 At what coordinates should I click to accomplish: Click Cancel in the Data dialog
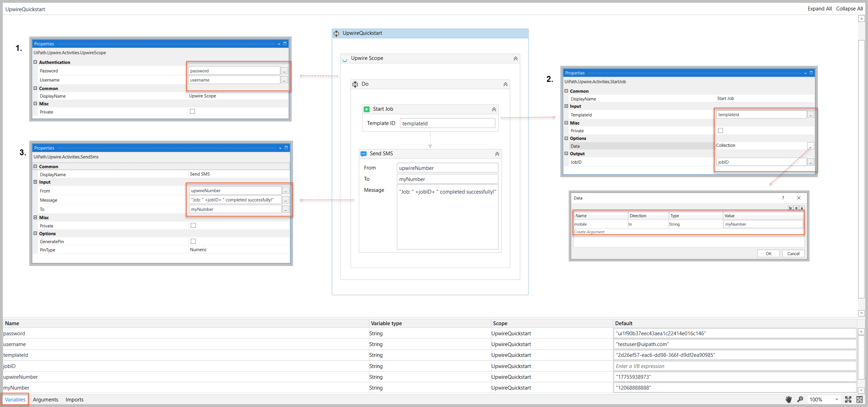point(793,253)
